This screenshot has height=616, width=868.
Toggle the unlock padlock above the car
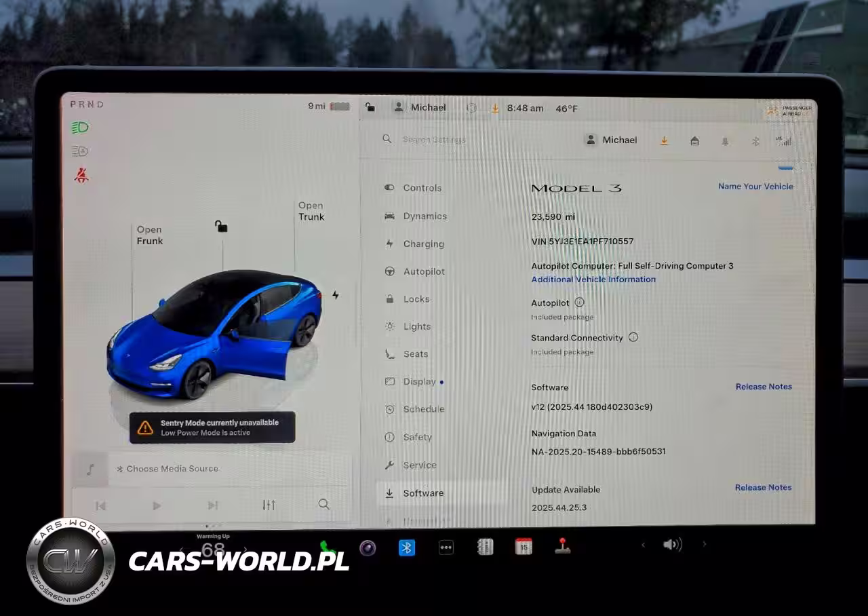tap(221, 226)
